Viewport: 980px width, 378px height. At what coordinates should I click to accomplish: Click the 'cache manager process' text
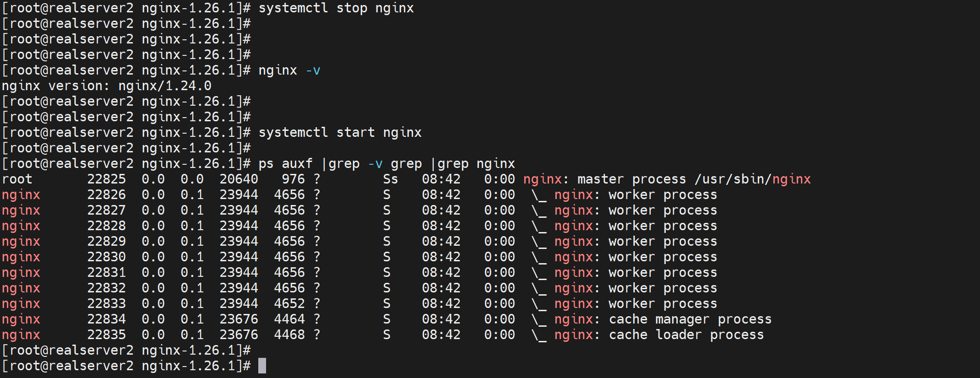690,319
